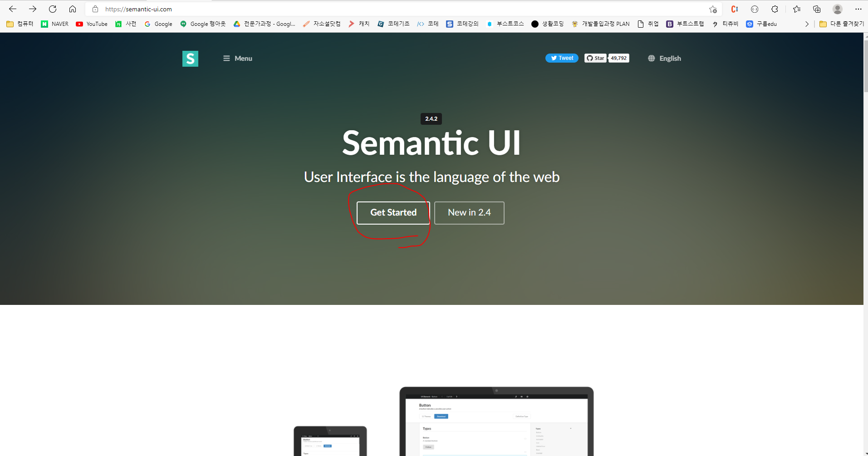Open the 구름edu bookmark

click(762, 24)
